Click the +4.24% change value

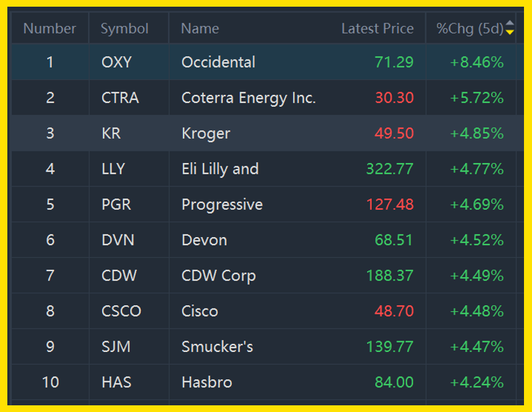pos(477,383)
